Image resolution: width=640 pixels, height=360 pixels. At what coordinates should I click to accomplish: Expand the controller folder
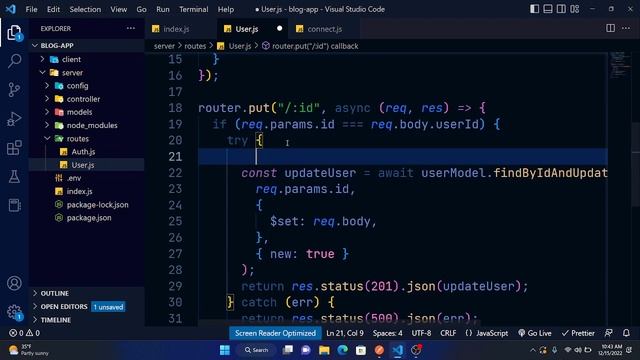[x=83, y=99]
